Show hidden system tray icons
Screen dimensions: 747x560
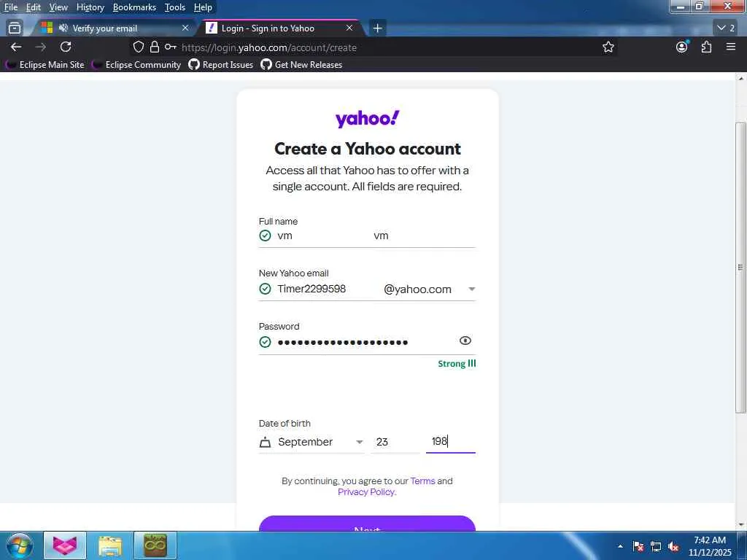(620, 546)
